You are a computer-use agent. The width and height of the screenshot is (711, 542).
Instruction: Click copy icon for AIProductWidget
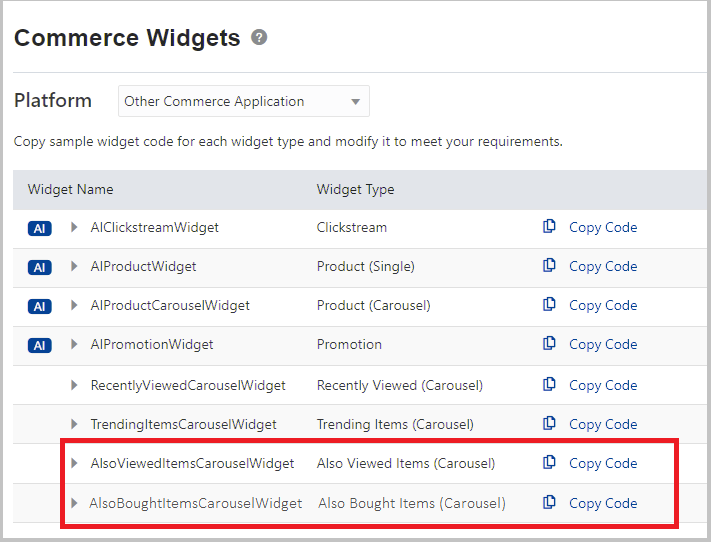(x=549, y=266)
